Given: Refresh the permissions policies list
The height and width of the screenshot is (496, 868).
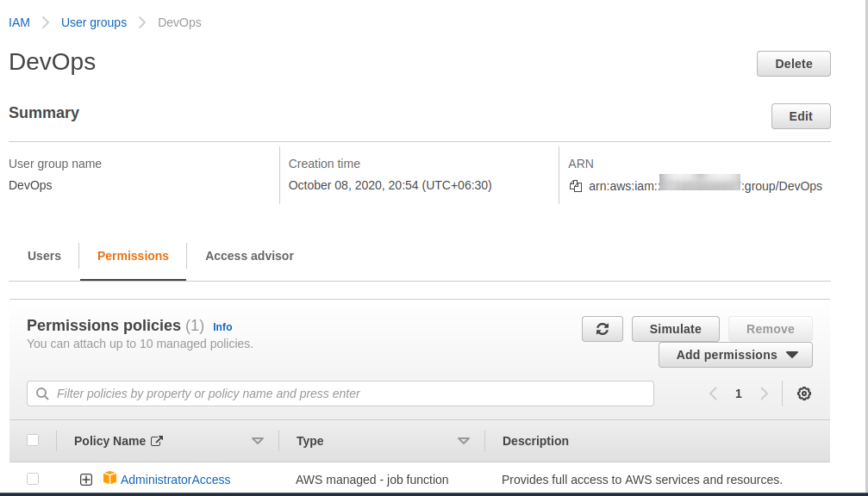Looking at the screenshot, I should tap(603, 329).
